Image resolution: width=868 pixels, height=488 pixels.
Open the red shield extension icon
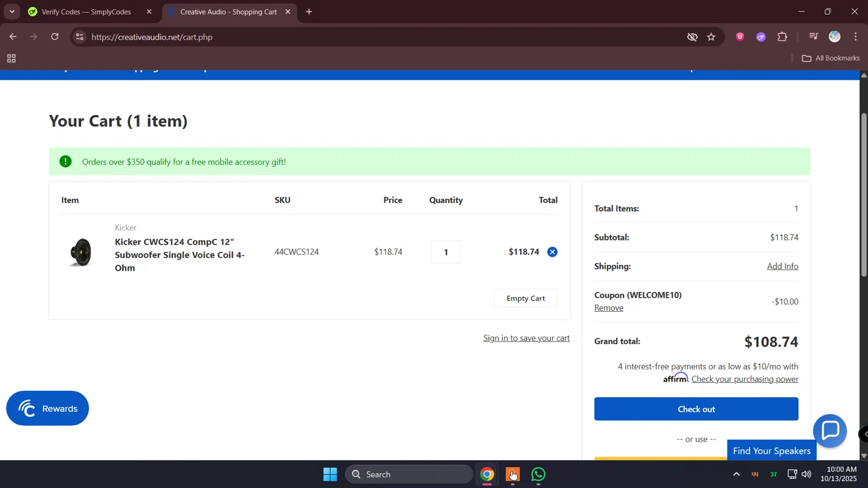740,37
